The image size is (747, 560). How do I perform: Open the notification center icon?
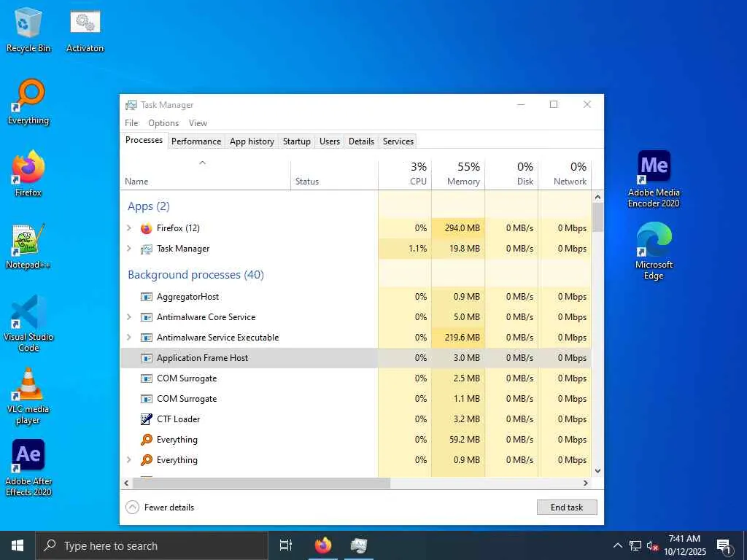pos(724,546)
